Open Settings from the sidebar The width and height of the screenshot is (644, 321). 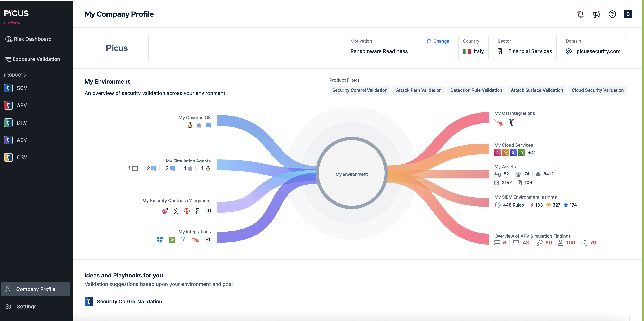pos(26,307)
